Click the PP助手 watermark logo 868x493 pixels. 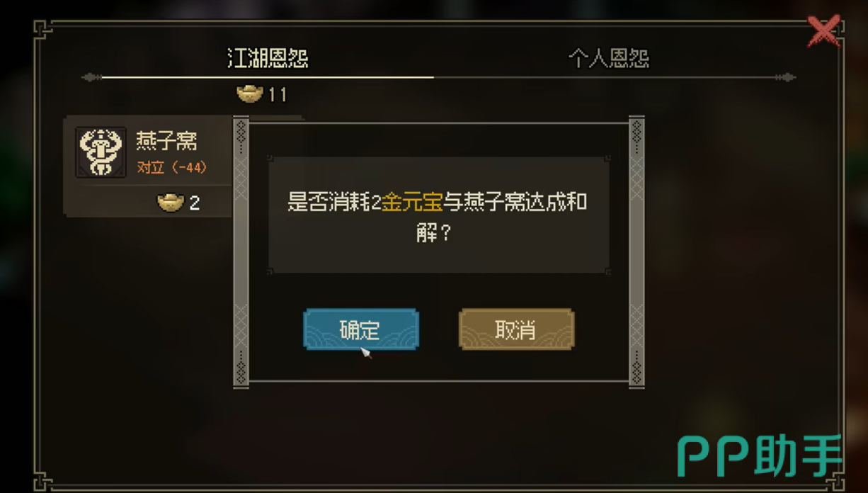[x=760, y=457]
